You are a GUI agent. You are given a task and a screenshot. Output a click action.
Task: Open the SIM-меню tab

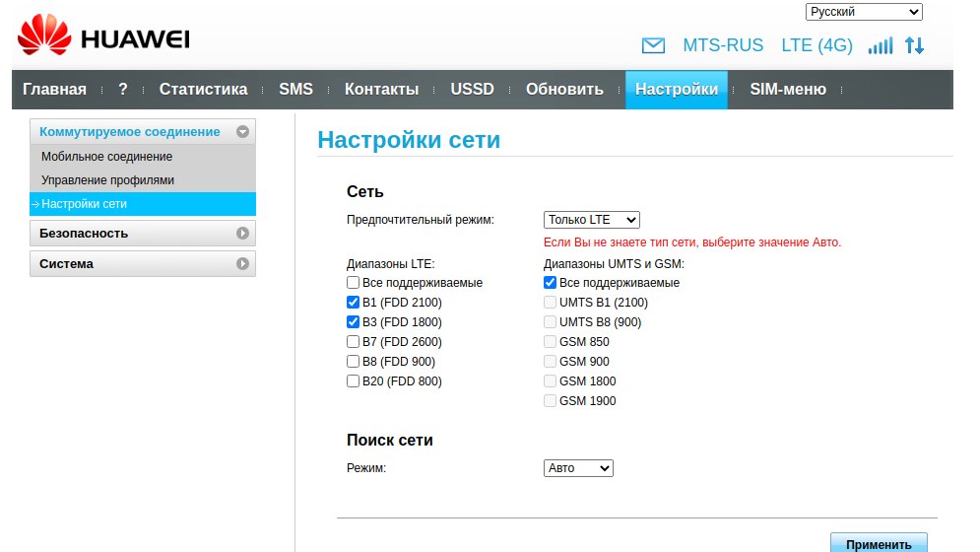pyautogui.click(x=788, y=90)
